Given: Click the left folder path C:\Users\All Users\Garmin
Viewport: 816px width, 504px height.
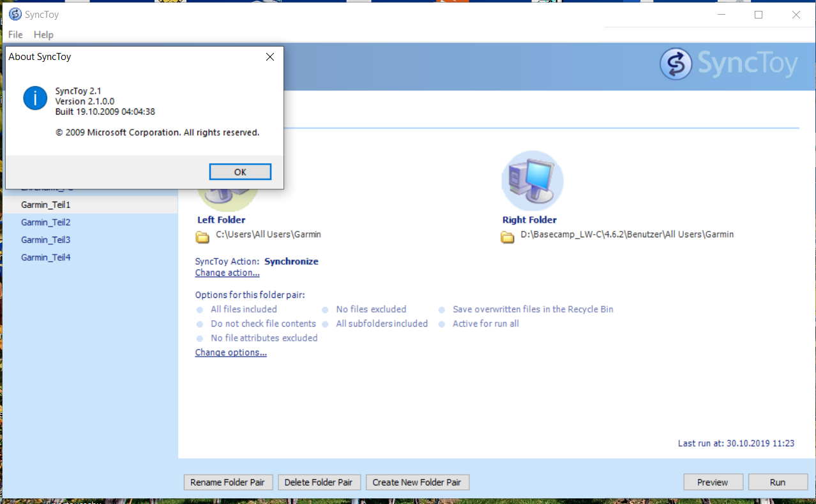Looking at the screenshot, I should click(268, 234).
